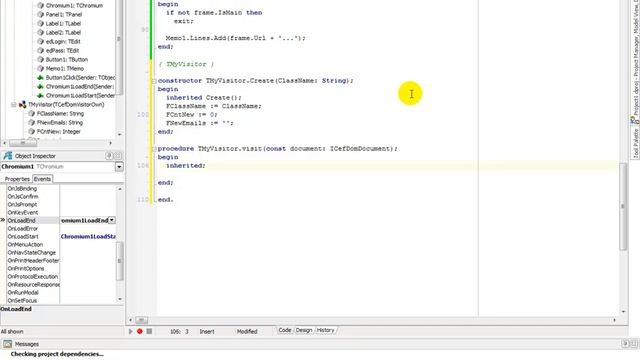Click the Chromium1LoadStart handler value
Viewport: 640px width, 360px height.
coord(88,236)
